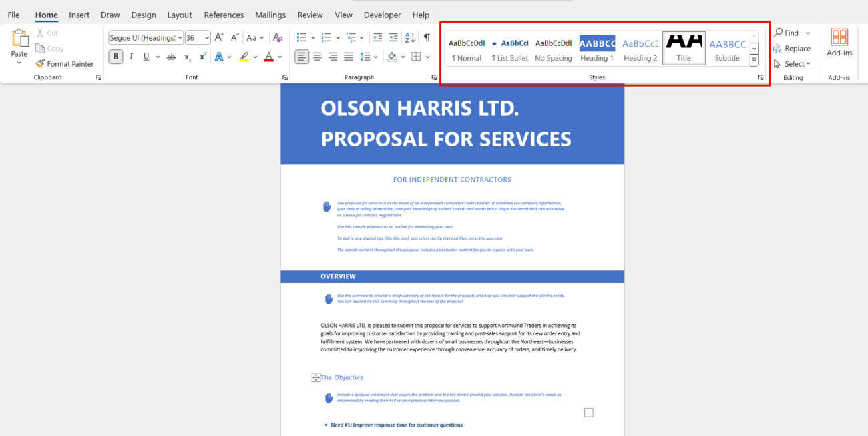Image resolution: width=868 pixels, height=436 pixels.
Task: Apply the Subtitle style
Action: (727, 49)
